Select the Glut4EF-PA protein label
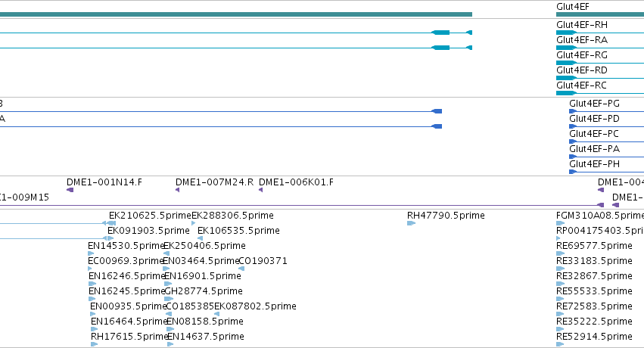Screen dimensions: 644x348 point(594,149)
